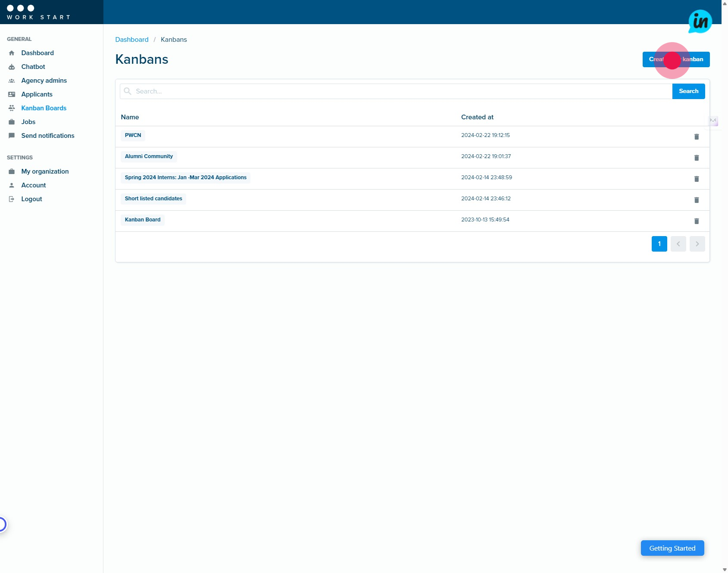The image size is (728, 573).
Task: Open Chatbot using its robot icon
Action: (x=11, y=67)
